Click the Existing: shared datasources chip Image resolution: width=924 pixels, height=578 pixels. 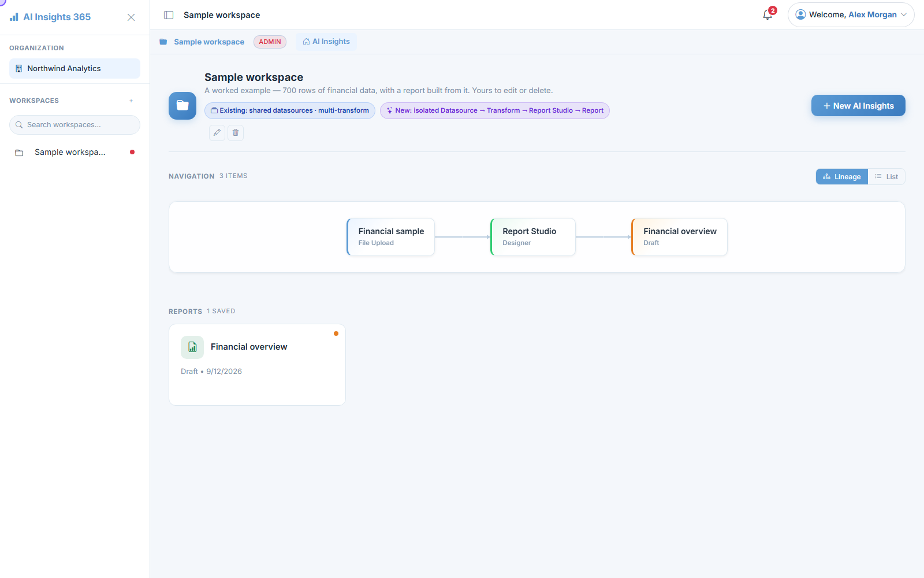[x=290, y=110]
